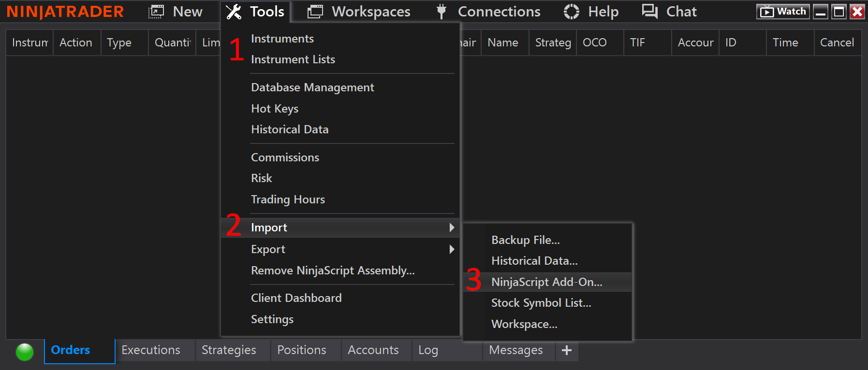The width and height of the screenshot is (868, 370).
Task: Open the Chat menu
Action: (681, 12)
